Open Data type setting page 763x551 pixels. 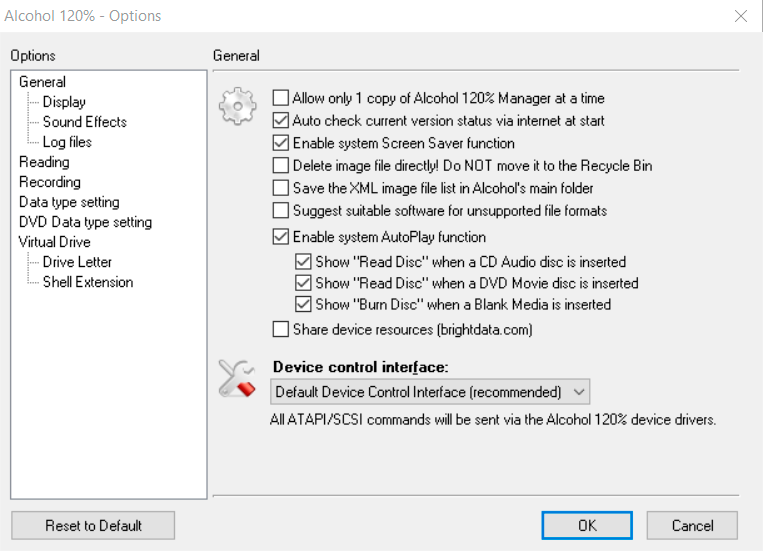[x=69, y=202]
